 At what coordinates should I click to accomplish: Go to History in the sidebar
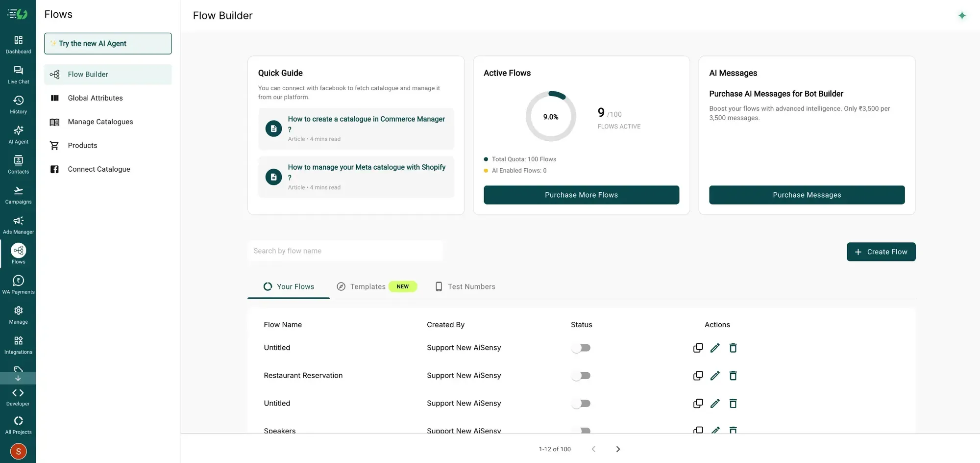point(18,104)
